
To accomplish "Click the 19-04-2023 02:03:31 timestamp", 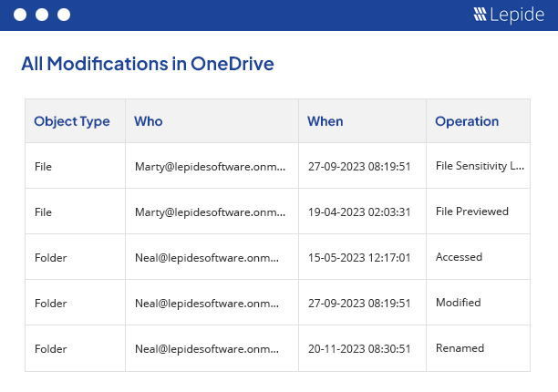I will 359,212.
